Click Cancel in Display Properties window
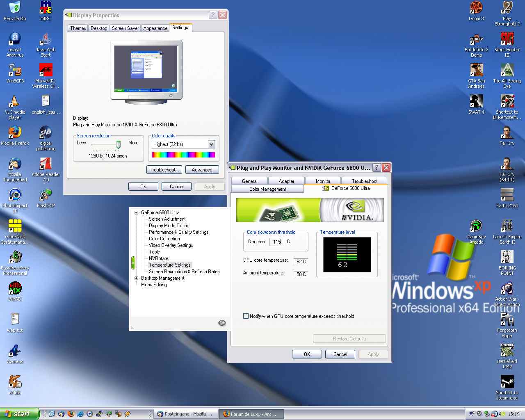The width and height of the screenshot is (525, 420). pyautogui.click(x=177, y=187)
